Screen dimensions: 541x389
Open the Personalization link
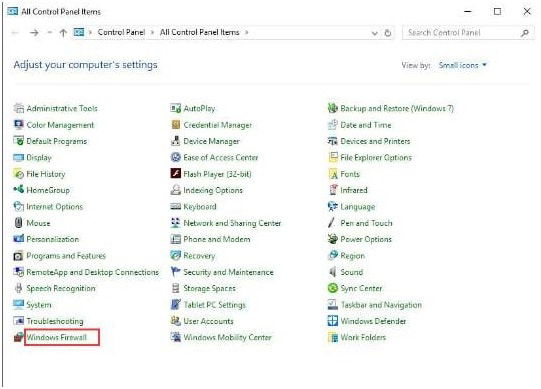pos(53,239)
